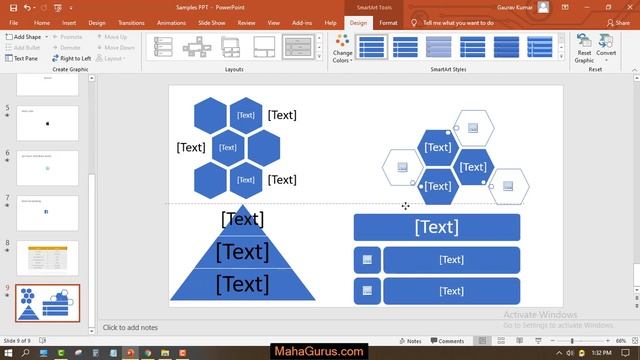Open Change Colors dropdown

pos(342,49)
